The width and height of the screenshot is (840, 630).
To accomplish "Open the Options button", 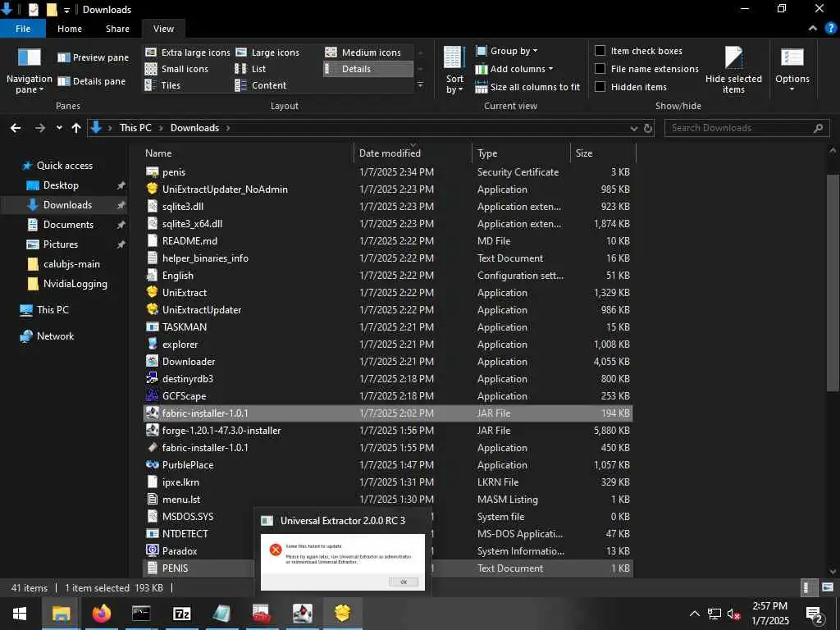I will [792, 71].
